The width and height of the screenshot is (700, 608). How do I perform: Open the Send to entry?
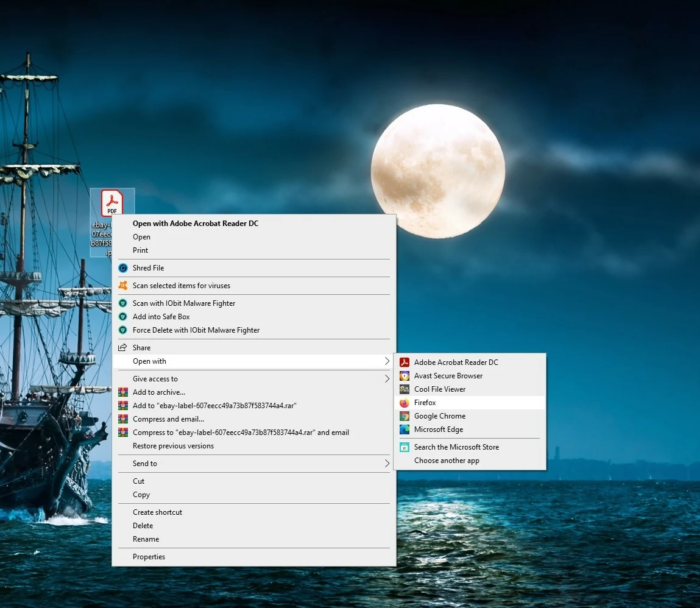[254, 464]
